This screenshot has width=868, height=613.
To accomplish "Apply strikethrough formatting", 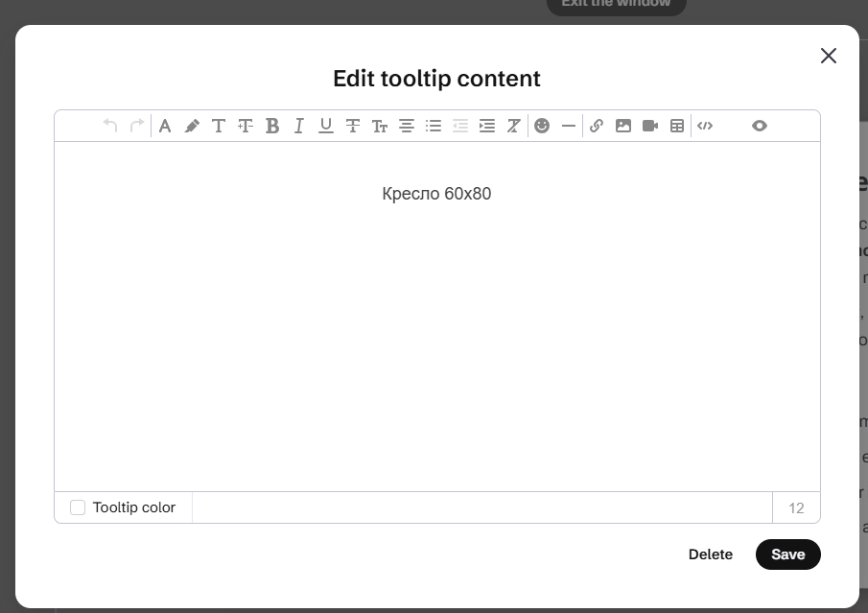I will (353, 127).
